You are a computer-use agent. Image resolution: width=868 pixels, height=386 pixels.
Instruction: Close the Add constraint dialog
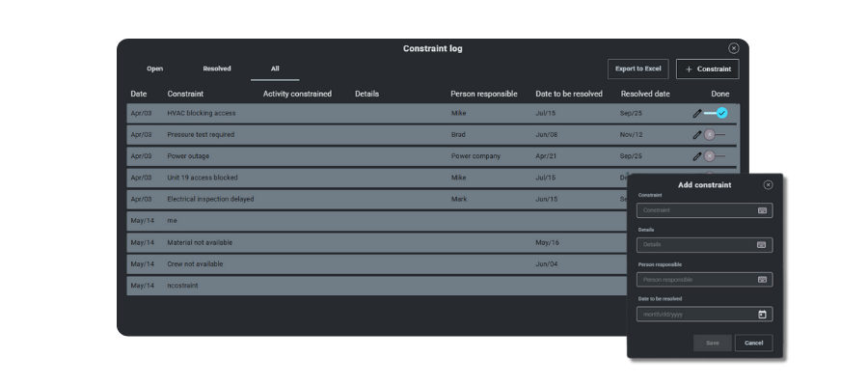tap(768, 185)
